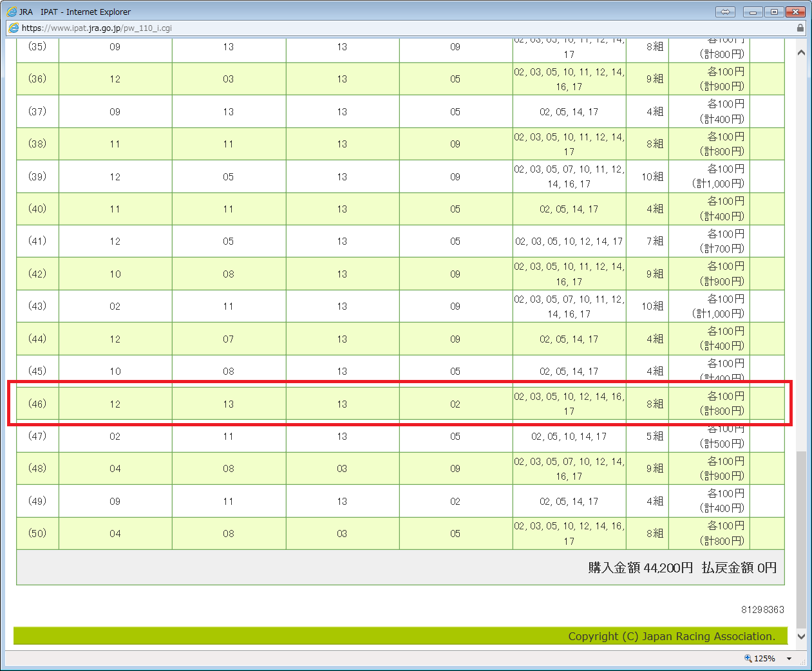Click purchase total 購入金額 44,200円

[641, 567]
